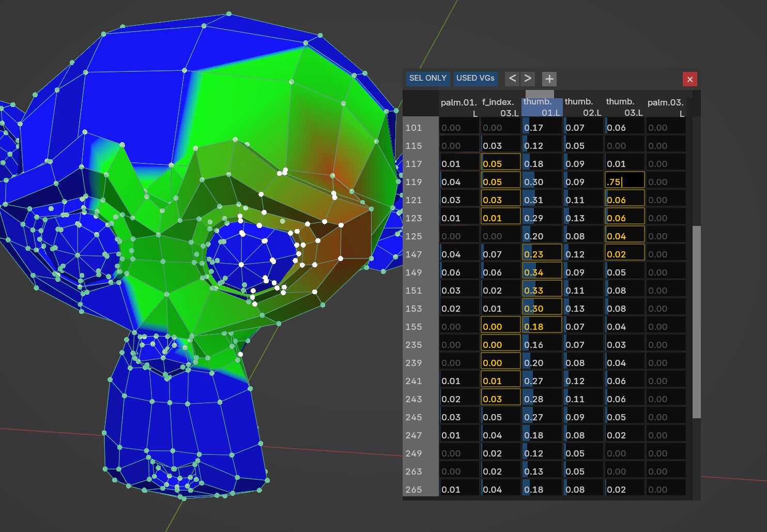Viewport: 767px width, 532px height.
Task: Edit f_index.03.L weight for vertex 117
Action: [500, 164]
